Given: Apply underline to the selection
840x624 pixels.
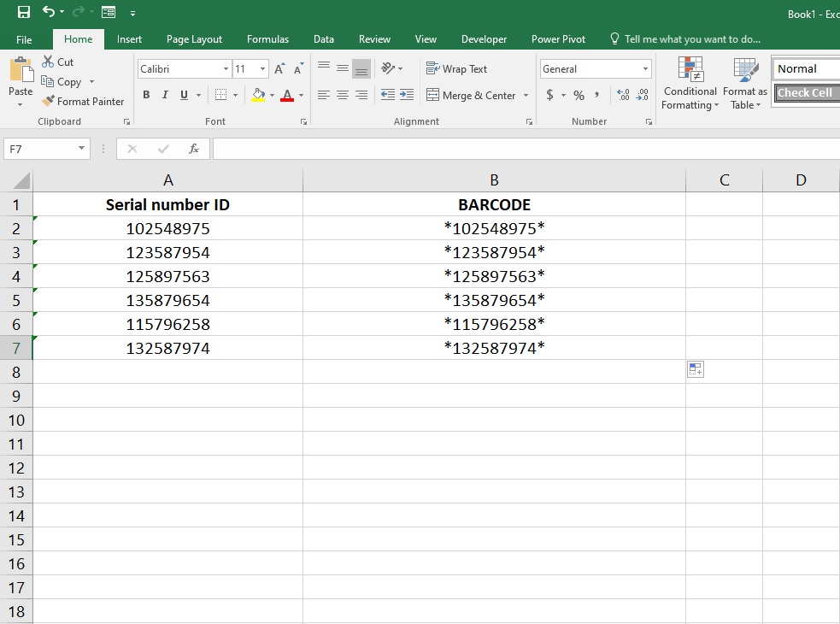Looking at the screenshot, I should pos(182,95).
